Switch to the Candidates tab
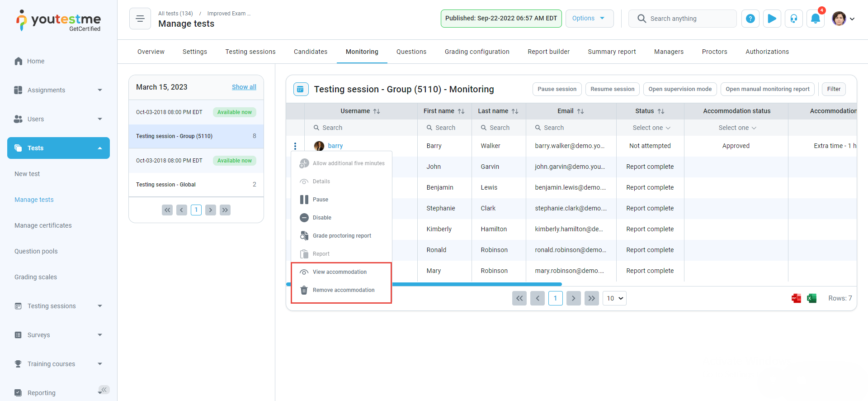 310,52
